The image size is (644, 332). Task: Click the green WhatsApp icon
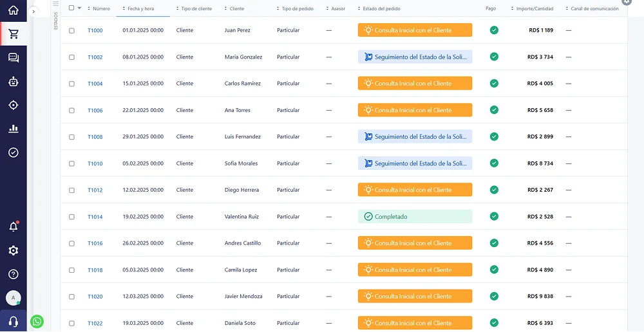tap(37, 321)
